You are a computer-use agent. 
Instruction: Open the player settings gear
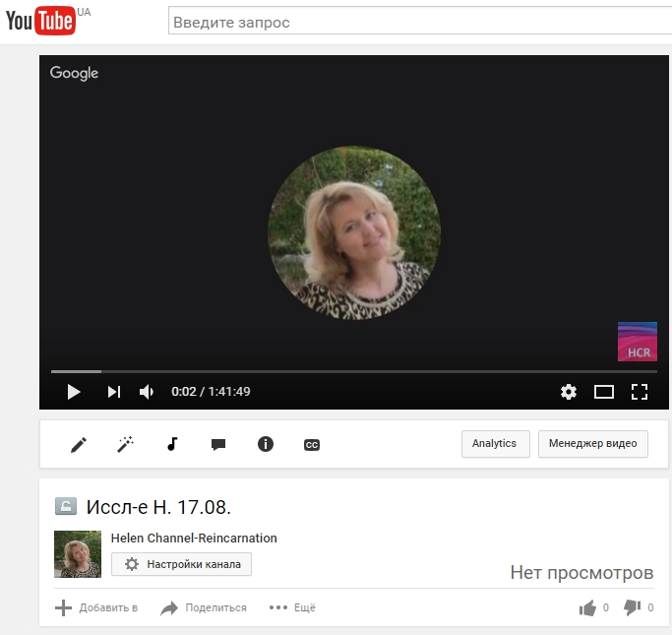point(569,392)
